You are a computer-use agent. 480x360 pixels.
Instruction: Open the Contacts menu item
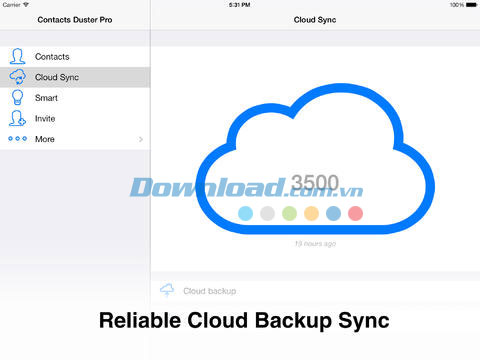coord(75,57)
